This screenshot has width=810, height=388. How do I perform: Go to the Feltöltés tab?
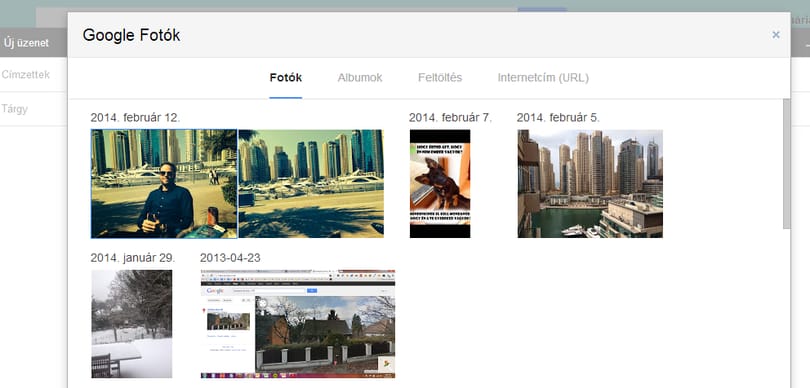tap(440, 77)
